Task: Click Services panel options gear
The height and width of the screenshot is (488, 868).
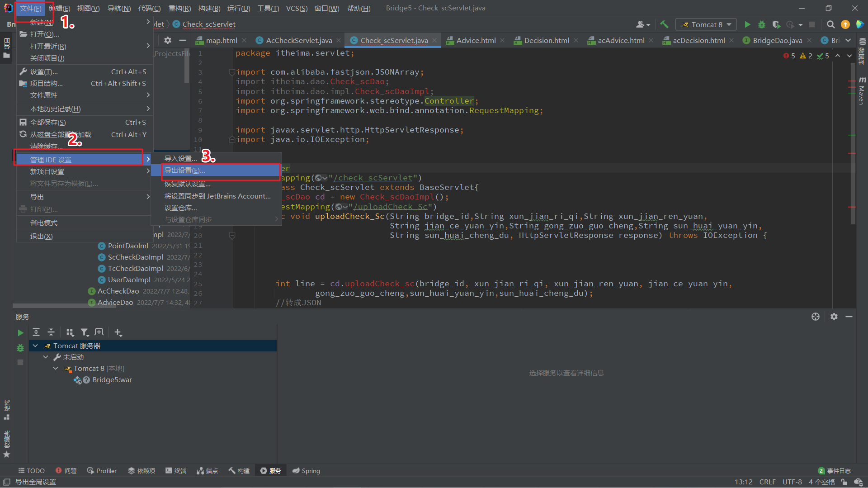Action: (834, 317)
